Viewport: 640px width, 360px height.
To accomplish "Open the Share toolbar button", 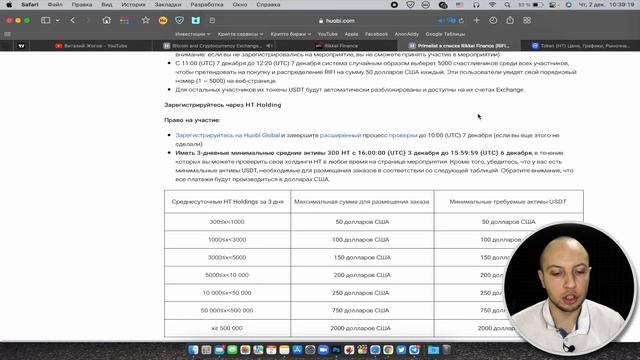I will 510,20.
